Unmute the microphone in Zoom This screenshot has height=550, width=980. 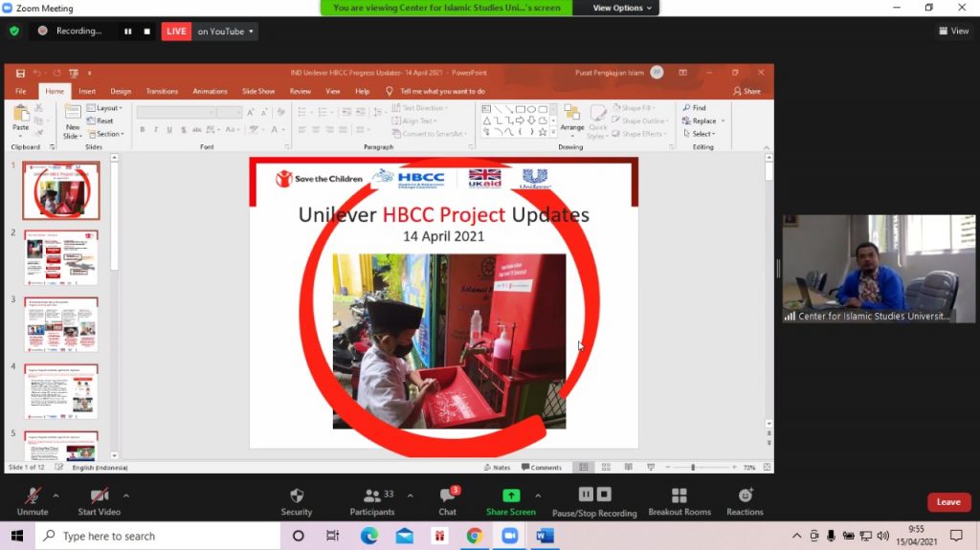[x=33, y=502]
